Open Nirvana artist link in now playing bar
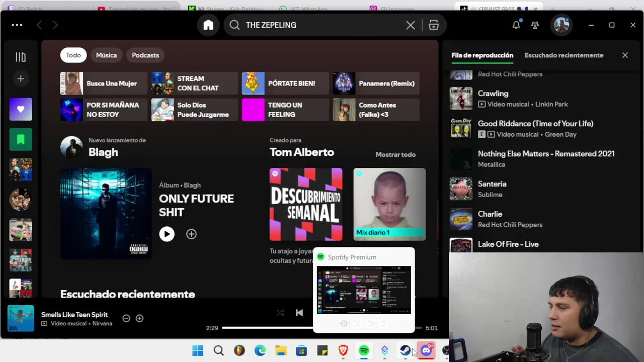This screenshot has width=644, height=362. tap(102, 324)
